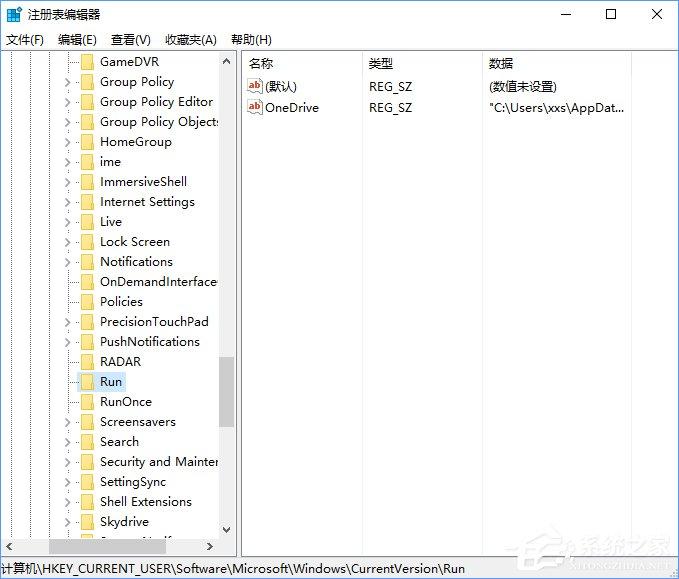Select the (默认) value name
679x579 pixels.
(x=281, y=86)
